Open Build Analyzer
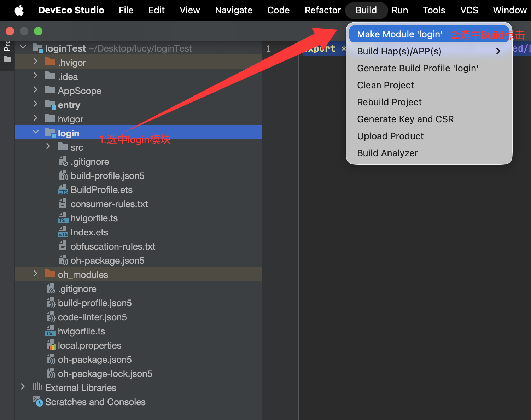This screenshot has height=420, width=531. click(x=429, y=153)
